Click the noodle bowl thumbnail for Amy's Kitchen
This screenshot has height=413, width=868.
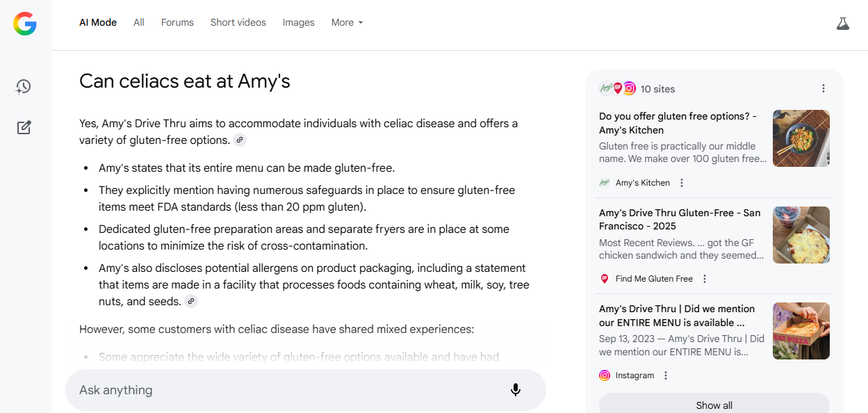pyautogui.click(x=801, y=138)
